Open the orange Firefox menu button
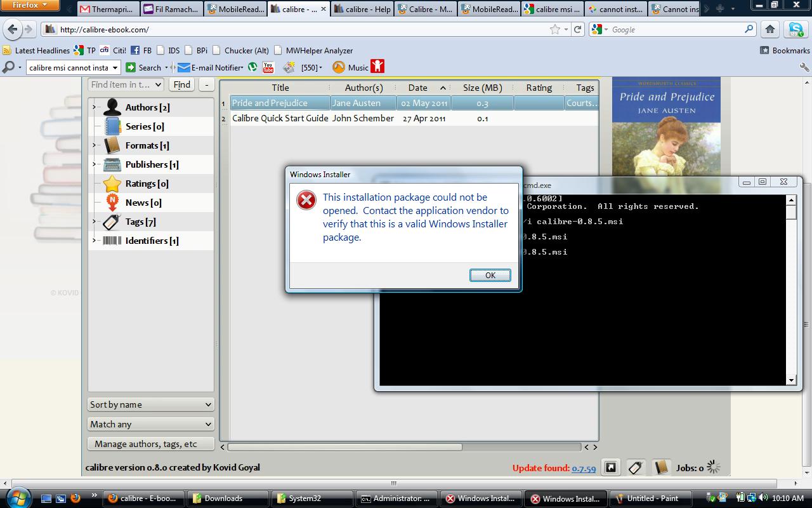Image resolution: width=812 pixels, height=508 pixels. (x=30, y=6)
